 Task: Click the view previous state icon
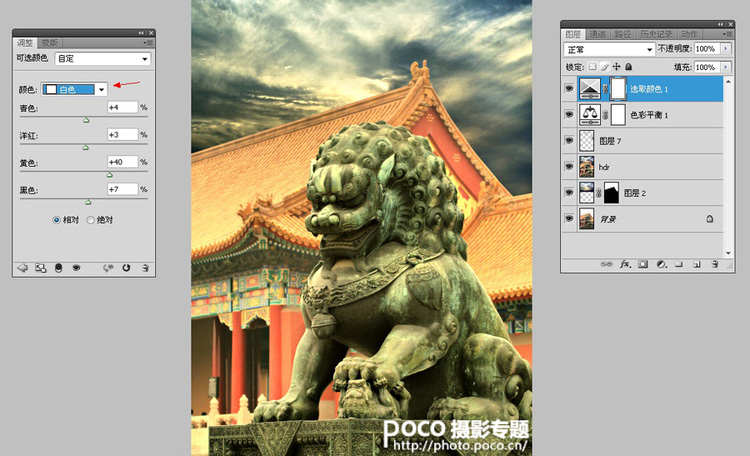coord(108,268)
